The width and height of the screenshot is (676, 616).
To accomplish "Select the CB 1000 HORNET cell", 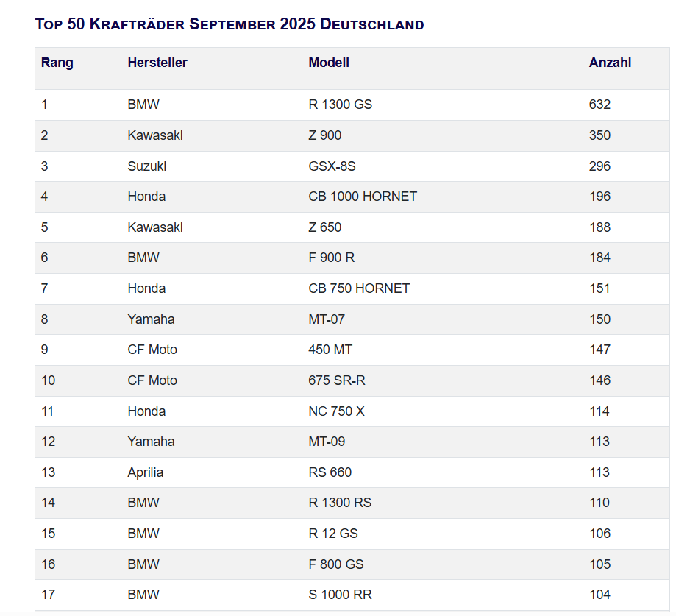I will 363,197.
